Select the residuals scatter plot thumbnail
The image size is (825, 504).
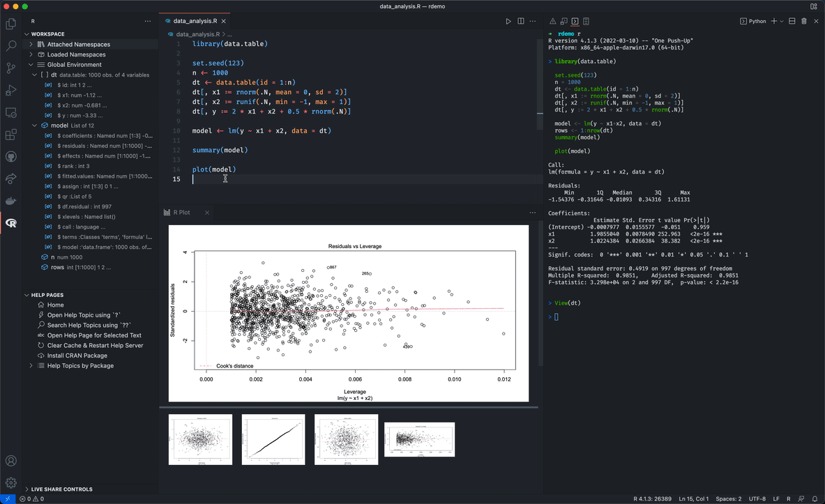tap(200, 439)
